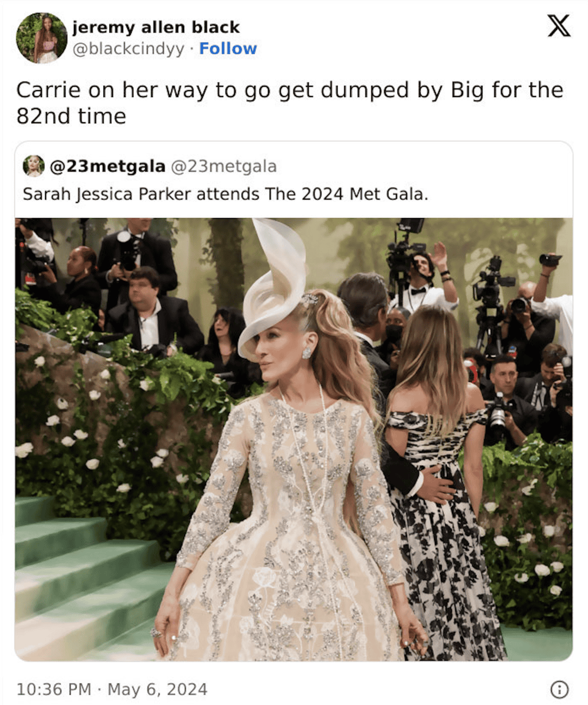
Task: Open the jeremy allen black display name
Action: 156,27
